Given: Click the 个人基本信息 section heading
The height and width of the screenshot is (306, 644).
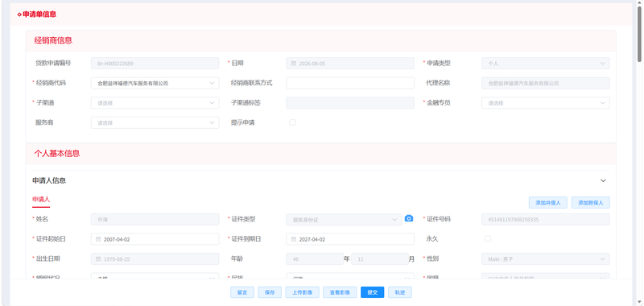Looking at the screenshot, I should (x=57, y=154).
